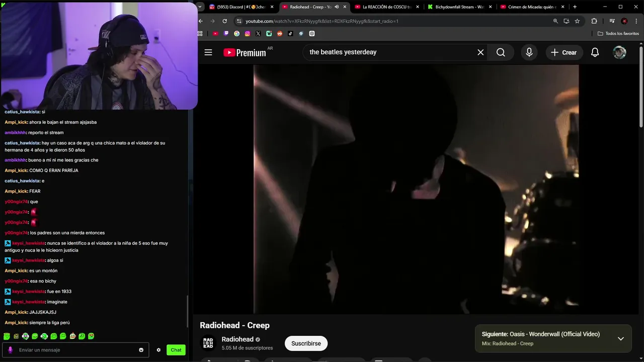The height and width of the screenshot is (362, 644).
Task: Click ambikhhh on the 'reporto el stream' message
Action: (x=15, y=133)
